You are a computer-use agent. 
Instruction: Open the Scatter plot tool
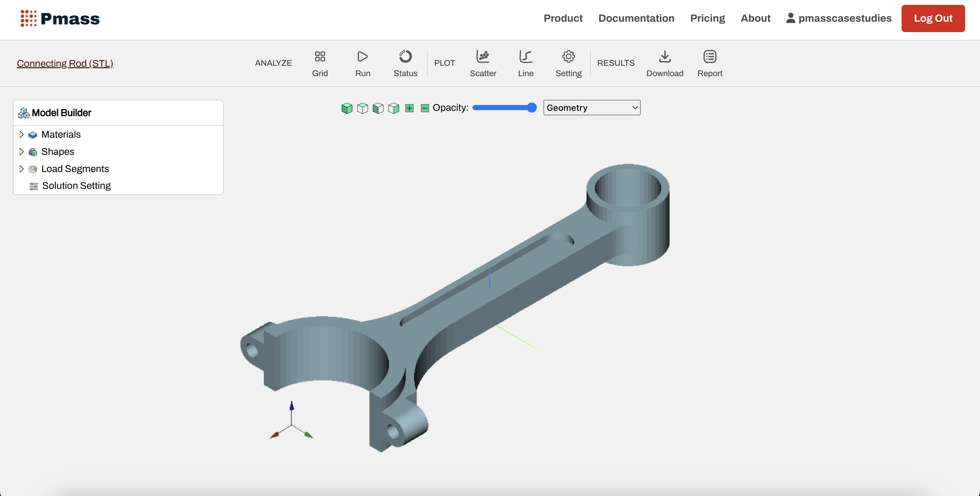point(483,63)
